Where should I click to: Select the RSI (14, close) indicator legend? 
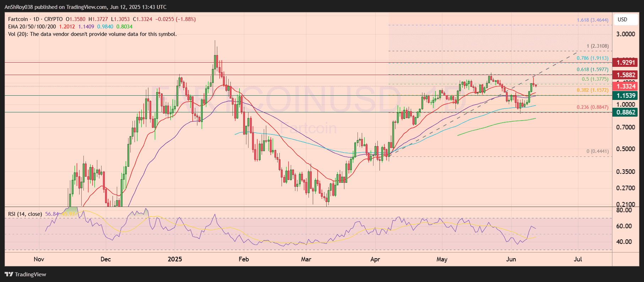(x=25, y=214)
